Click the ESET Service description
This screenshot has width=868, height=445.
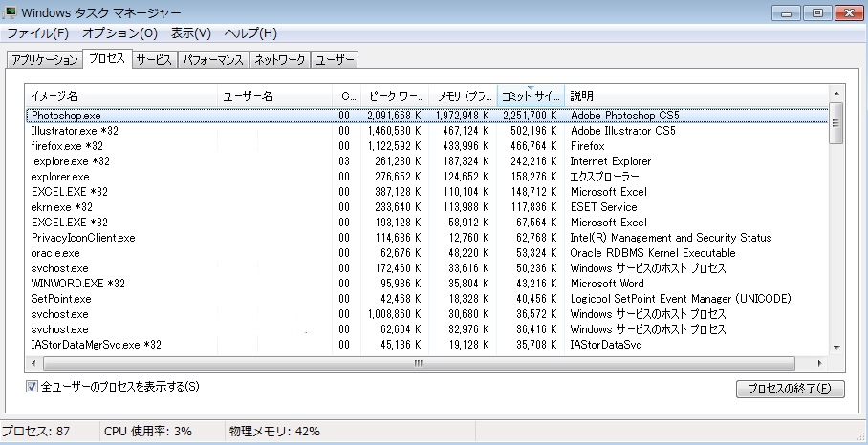point(603,207)
